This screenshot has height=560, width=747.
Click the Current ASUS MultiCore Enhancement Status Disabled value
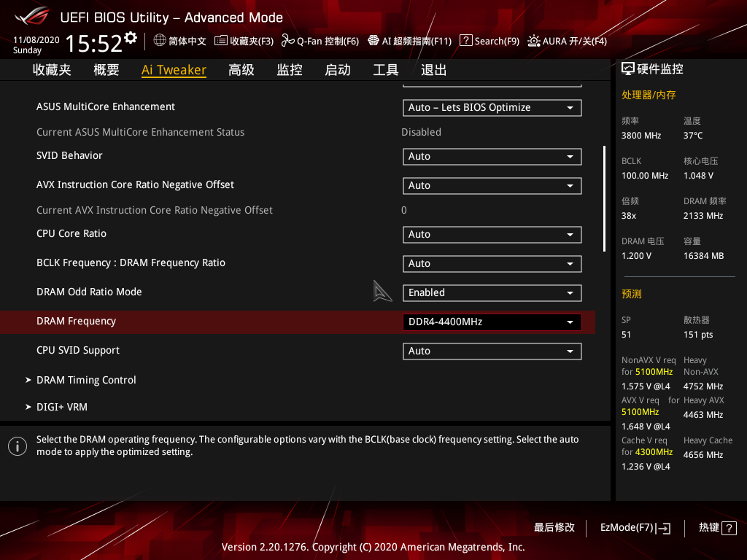[x=421, y=132]
